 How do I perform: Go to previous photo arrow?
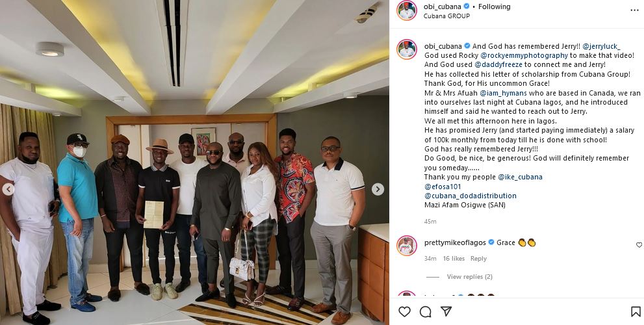coord(8,189)
